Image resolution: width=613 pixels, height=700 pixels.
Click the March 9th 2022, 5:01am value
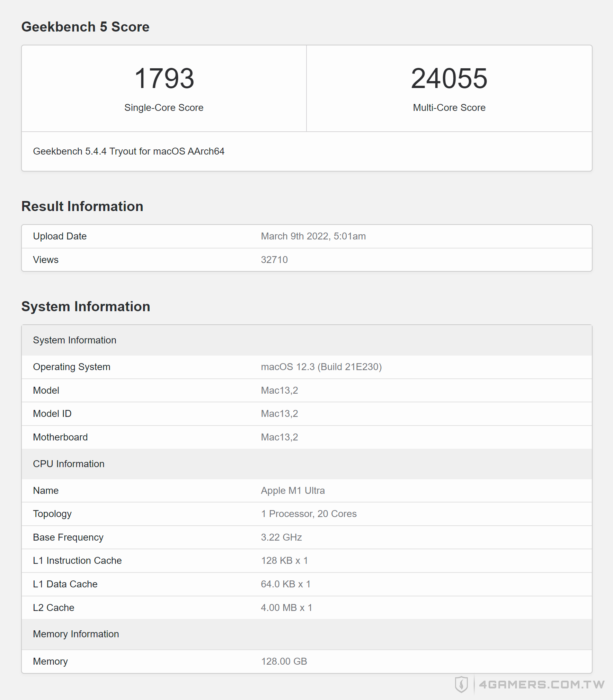(313, 236)
